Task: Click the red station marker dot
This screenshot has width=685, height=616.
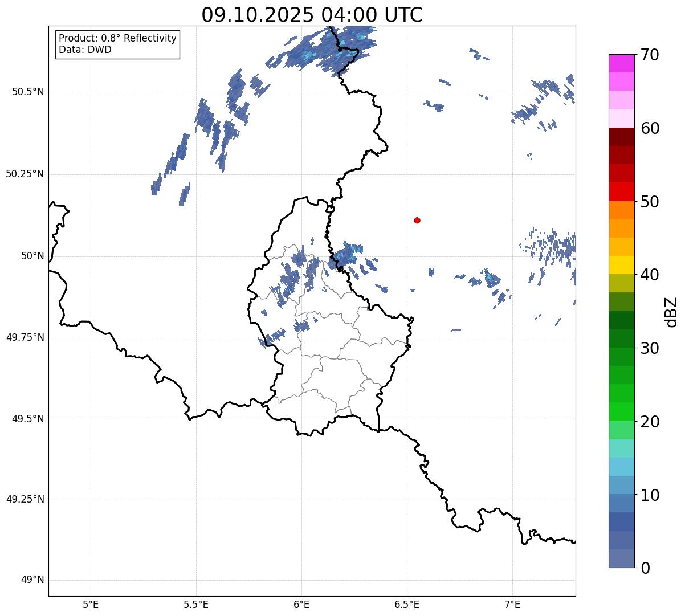Action: 417,220
